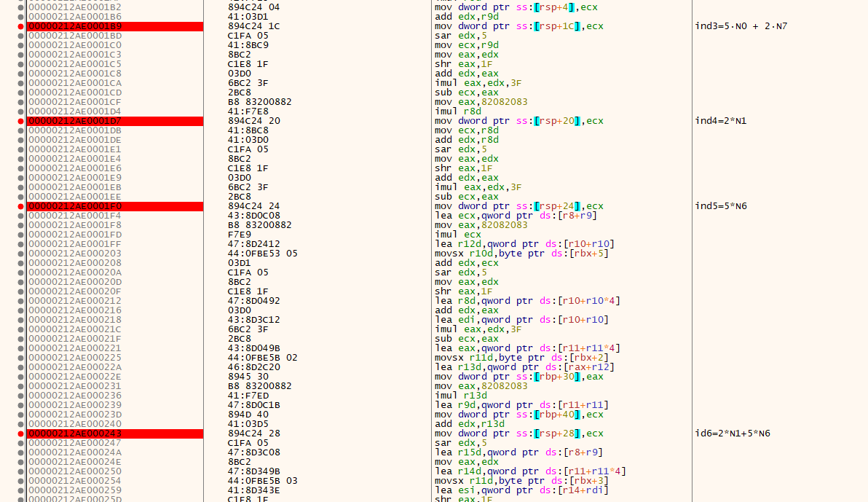Select instruction 'mov dword ptr ss:[rsp+4],ecx'

(516, 7)
